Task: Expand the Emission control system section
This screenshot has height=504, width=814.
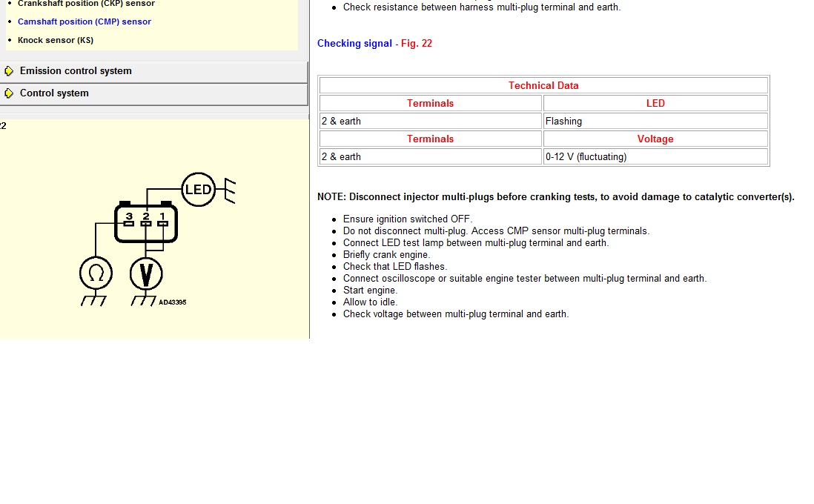Action: [x=76, y=71]
